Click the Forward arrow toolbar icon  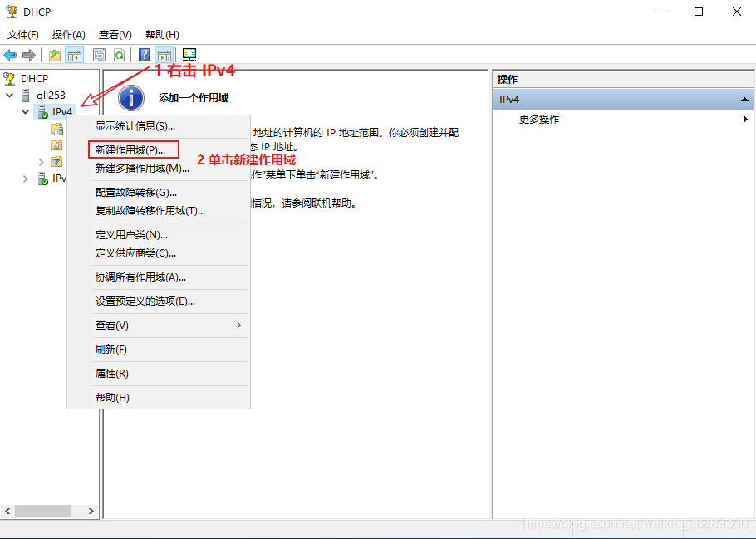(x=29, y=56)
